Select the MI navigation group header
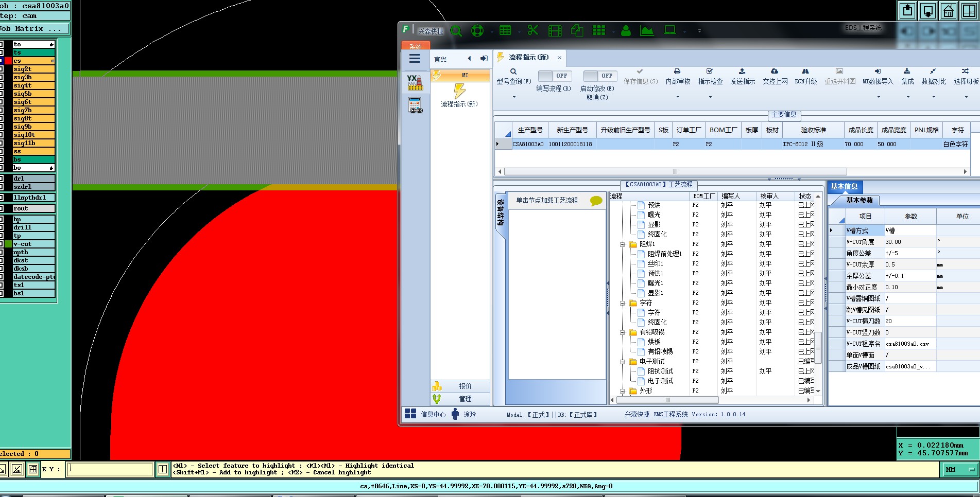Screen dimensions: 980x497 pos(460,76)
